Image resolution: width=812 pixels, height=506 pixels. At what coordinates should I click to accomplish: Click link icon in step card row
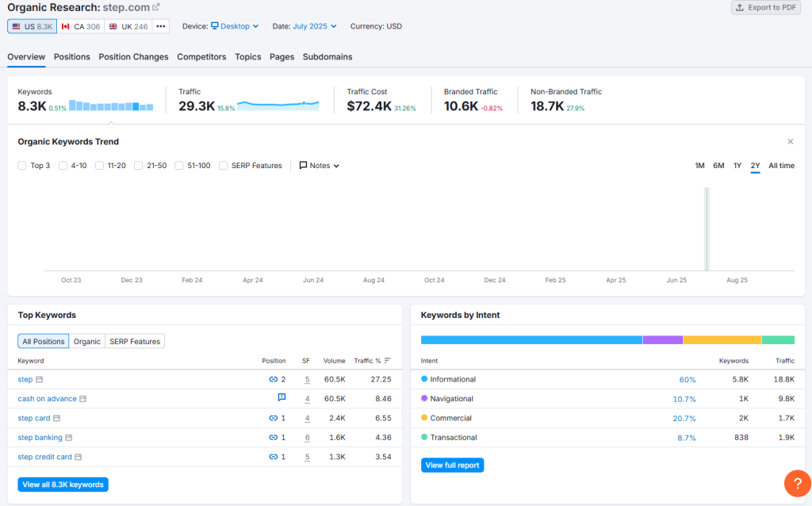(274, 418)
